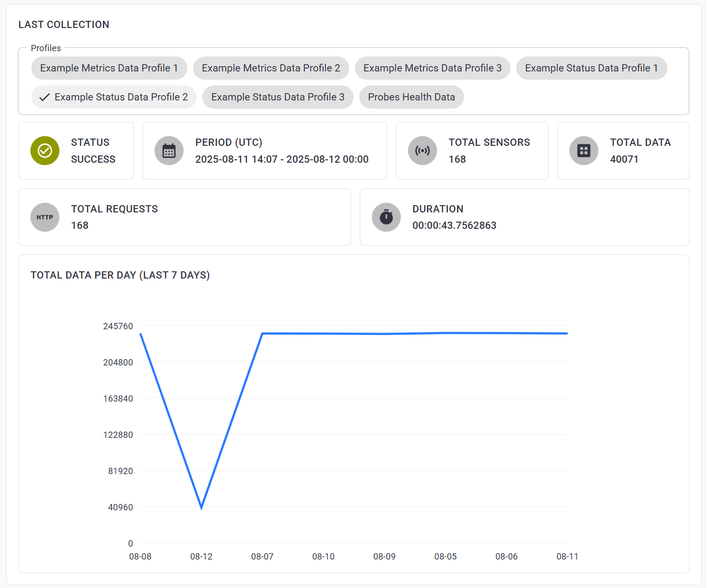This screenshot has width=707, height=588.
Task: Click the chart line's end point at 08-11
Action: pos(567,333)
